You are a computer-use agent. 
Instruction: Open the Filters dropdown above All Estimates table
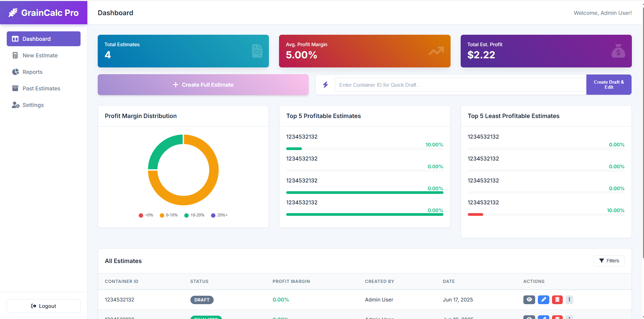click(609, 261)
